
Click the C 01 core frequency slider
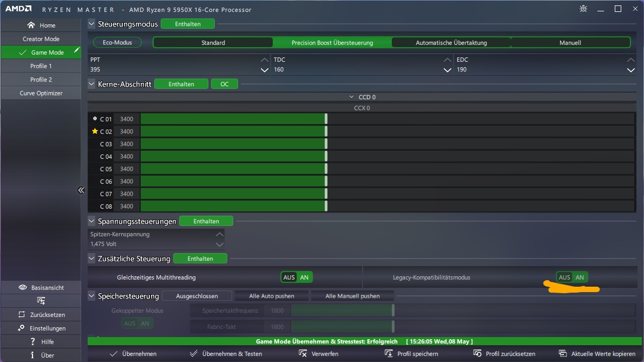388,119
